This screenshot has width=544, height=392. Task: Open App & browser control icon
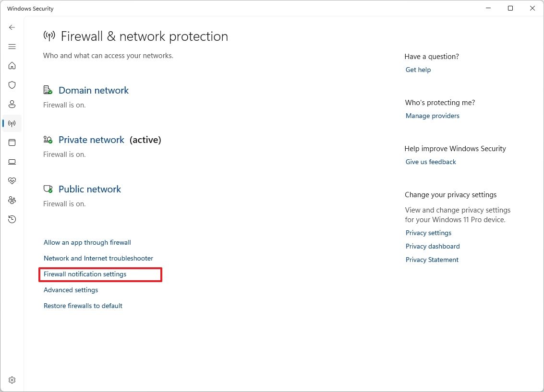click(12, 143)
